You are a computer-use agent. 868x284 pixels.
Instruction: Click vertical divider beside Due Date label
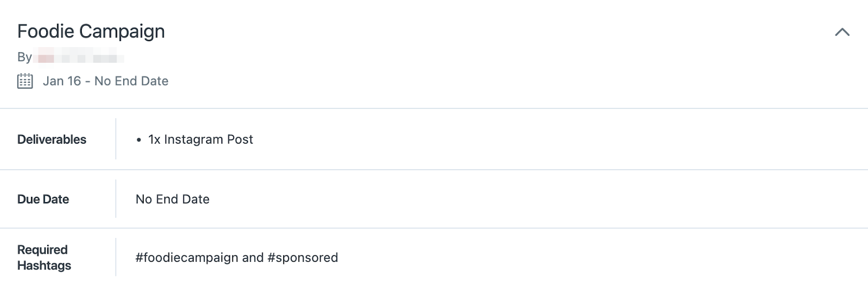pos(116,199)
